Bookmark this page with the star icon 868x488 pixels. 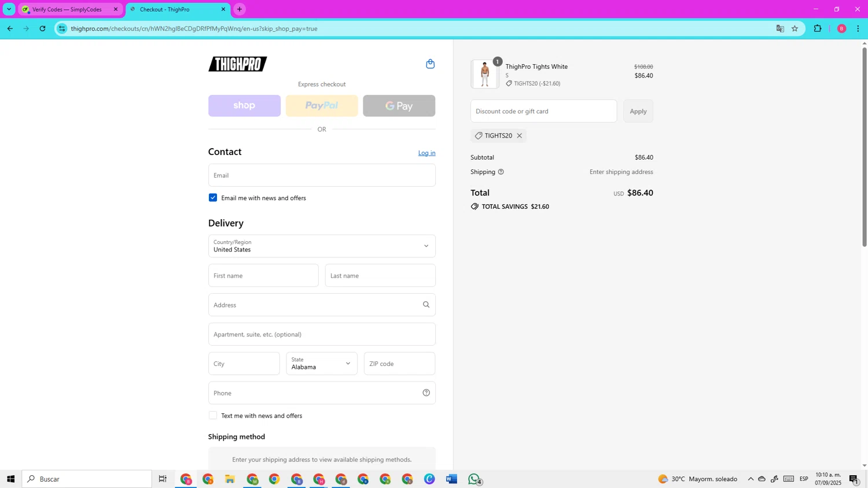tap(795, 28)
